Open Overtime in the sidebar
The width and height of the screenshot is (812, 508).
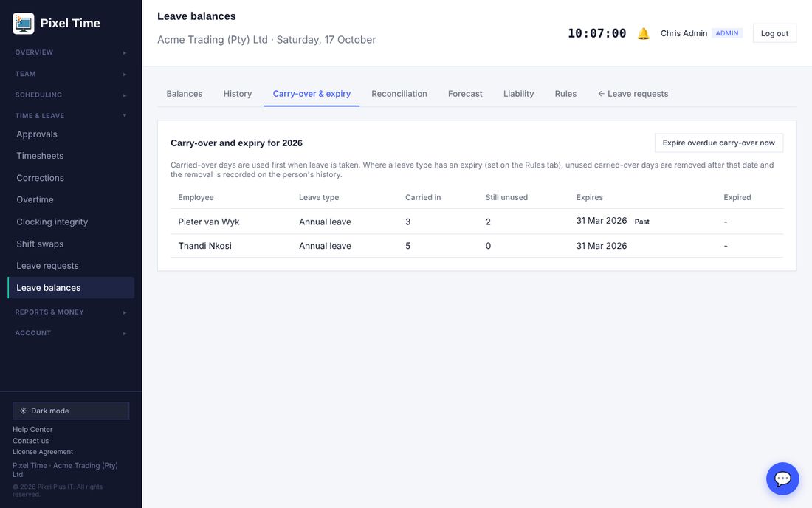click(71, 199)
